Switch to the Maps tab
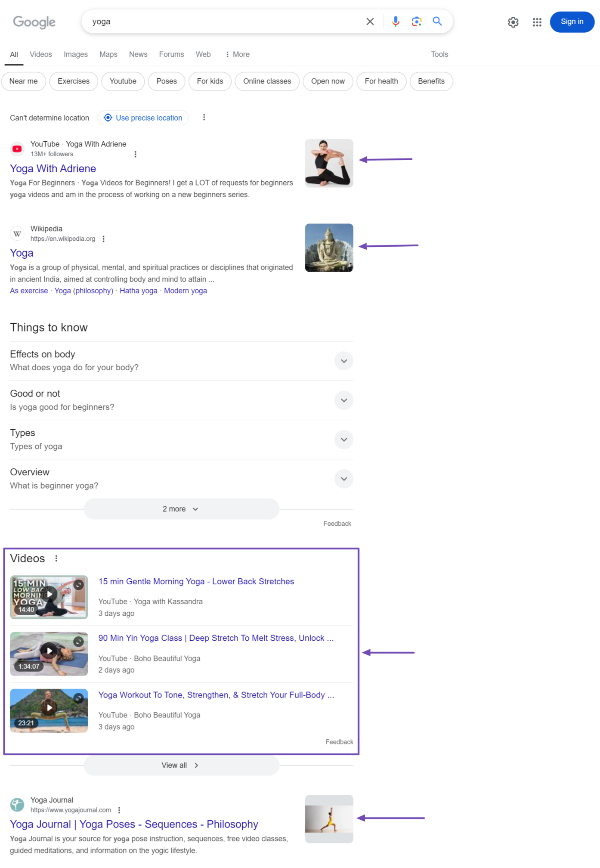Viewport: 600px width, 868px height. click(108, 54)
